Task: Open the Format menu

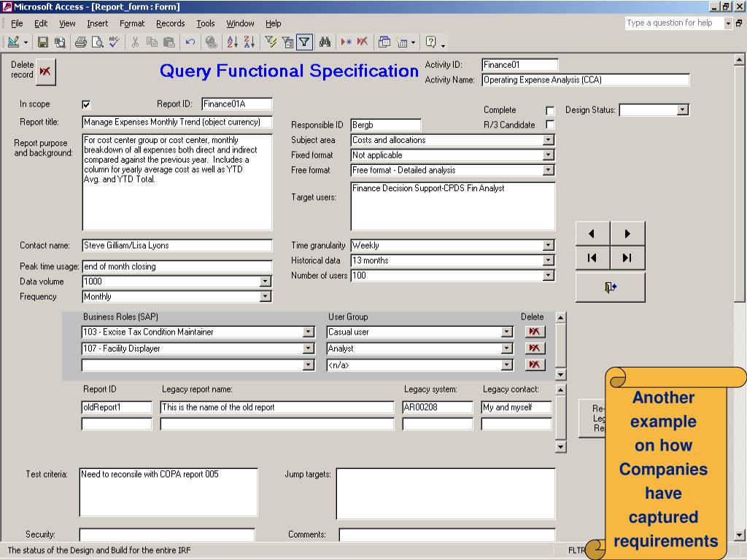Action: (132, 23)
